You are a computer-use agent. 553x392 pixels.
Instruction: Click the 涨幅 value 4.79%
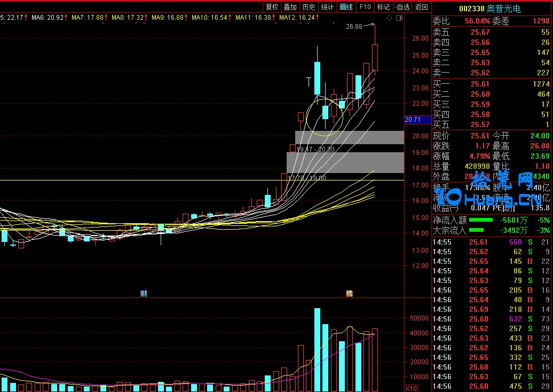tap(480, 156)
